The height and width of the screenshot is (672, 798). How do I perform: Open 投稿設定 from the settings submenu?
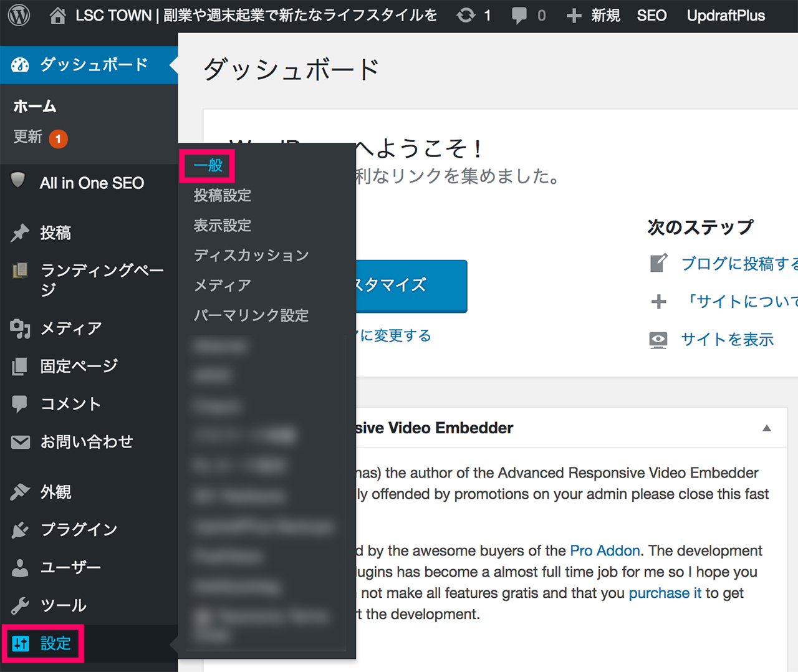click(x=223, y=196)
